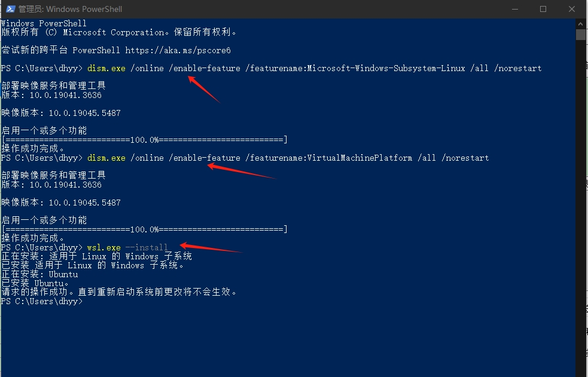This screenshot has height=377, width=588.
Task: Click the second 100.0% progress bar
Action: point(144,229)
